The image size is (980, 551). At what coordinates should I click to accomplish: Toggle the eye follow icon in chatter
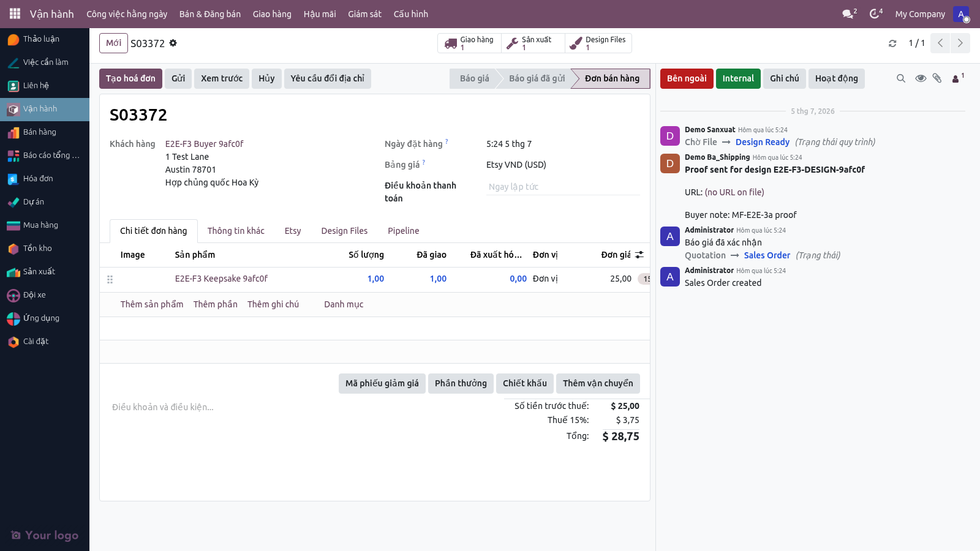(x=921, y=78)
